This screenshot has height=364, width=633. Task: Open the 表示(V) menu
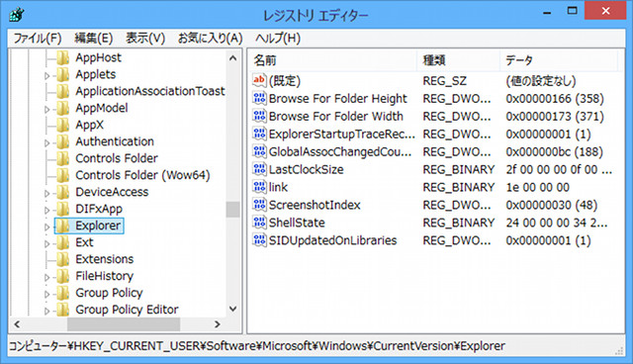coord(145,39)
